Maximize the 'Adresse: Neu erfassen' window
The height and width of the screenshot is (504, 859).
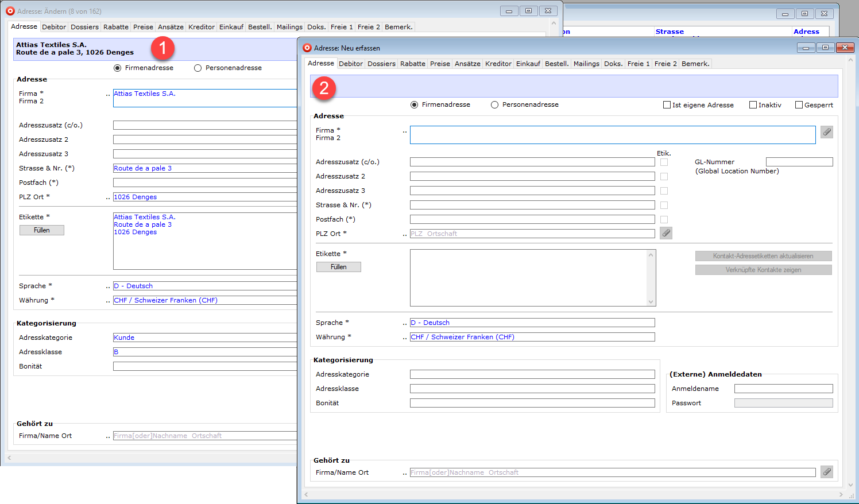(825, 48)
